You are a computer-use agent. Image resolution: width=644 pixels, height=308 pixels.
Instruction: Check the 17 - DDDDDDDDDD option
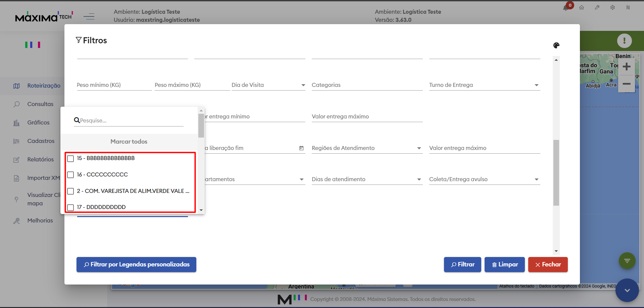[x=70, y=207]
